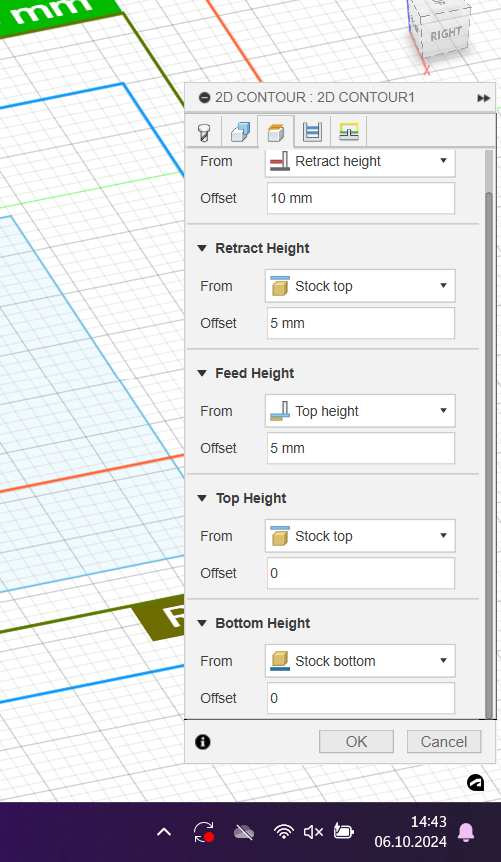Screen dimensions: 501x862
Task: Open the Wi-Fi network tray icon
Action: pos(284,831)
